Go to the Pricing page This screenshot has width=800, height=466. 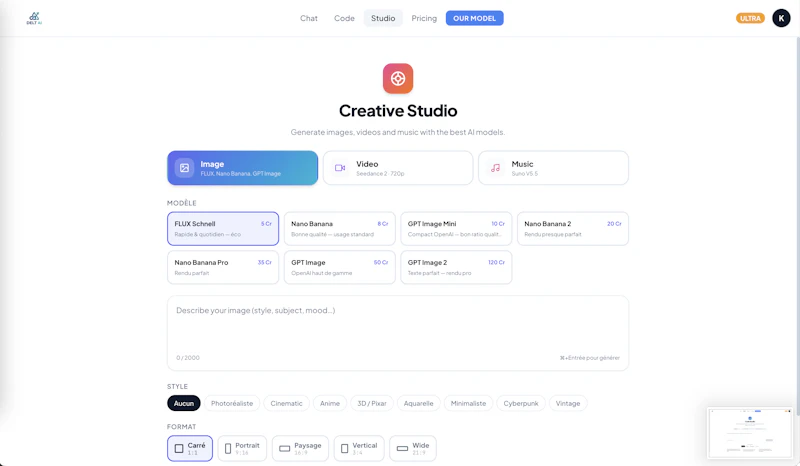point(424,18)
